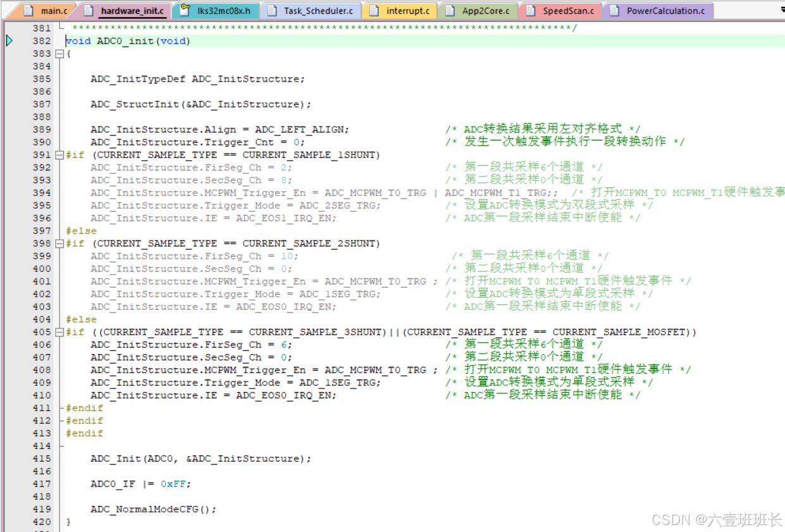Switch to the PowerCalculation.c tab
This screenshot has width=785, height=532.
[658, 11]
